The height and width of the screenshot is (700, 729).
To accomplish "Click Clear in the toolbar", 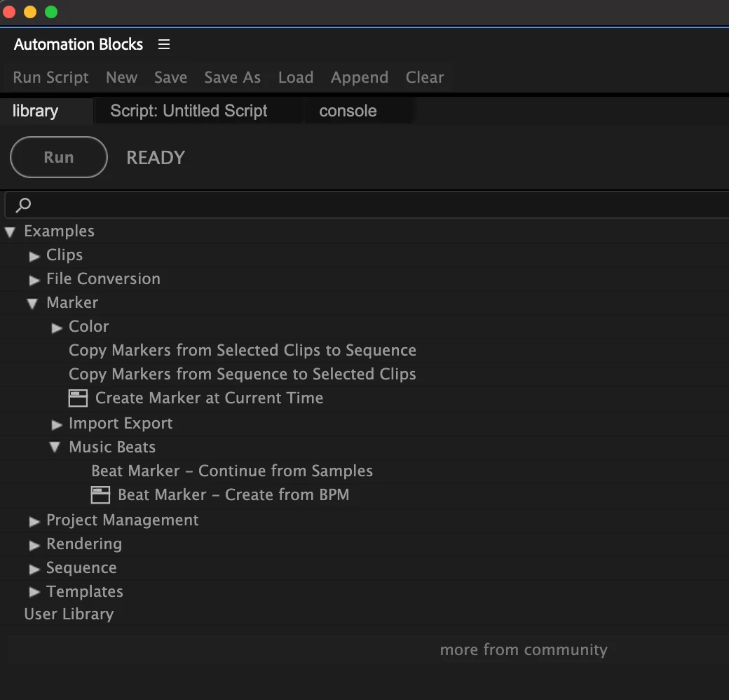I will 425,77.
